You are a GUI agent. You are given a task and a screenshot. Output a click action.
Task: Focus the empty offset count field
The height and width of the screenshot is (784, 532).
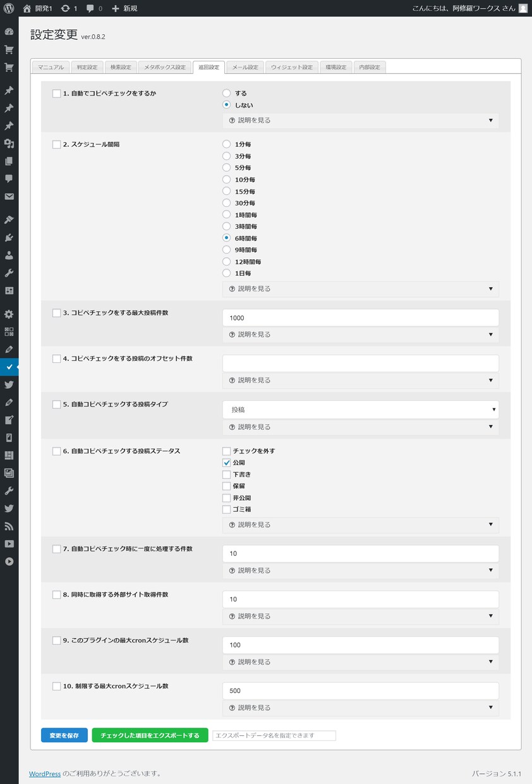pos(360,364)
